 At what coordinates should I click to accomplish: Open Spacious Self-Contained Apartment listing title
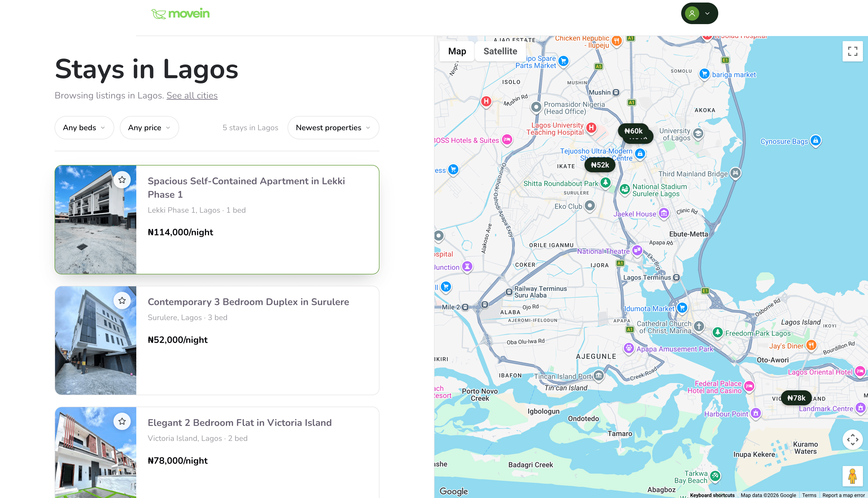[246, 188]
